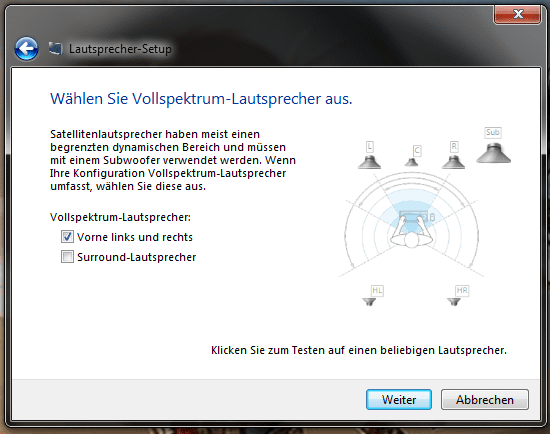This screenshot has width=550, height=434.
Task: Click the speaker setup title icon
Action: (55, 48)
